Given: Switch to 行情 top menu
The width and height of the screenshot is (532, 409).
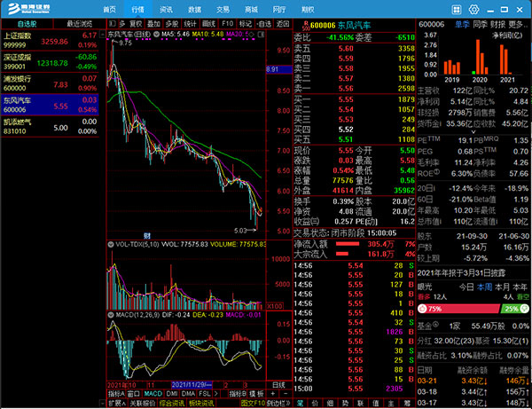Looking at the screenshot, I should [x=137, y=10].
